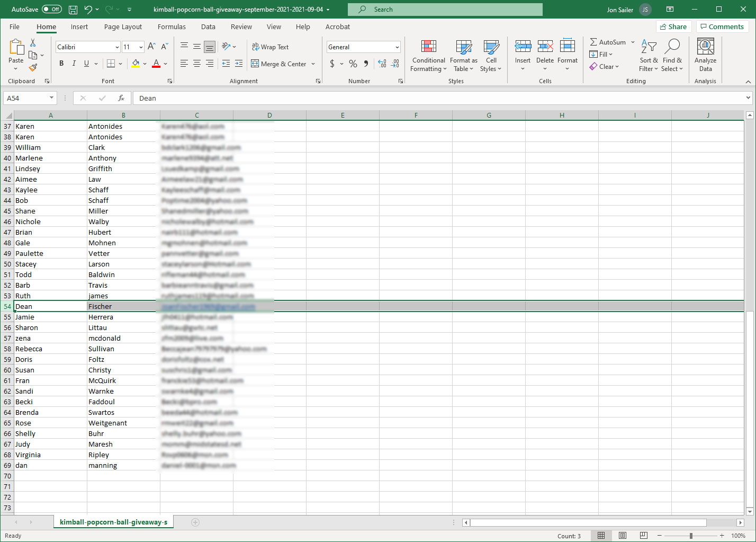
Task: Click the Share button
Action: [673, 26]
